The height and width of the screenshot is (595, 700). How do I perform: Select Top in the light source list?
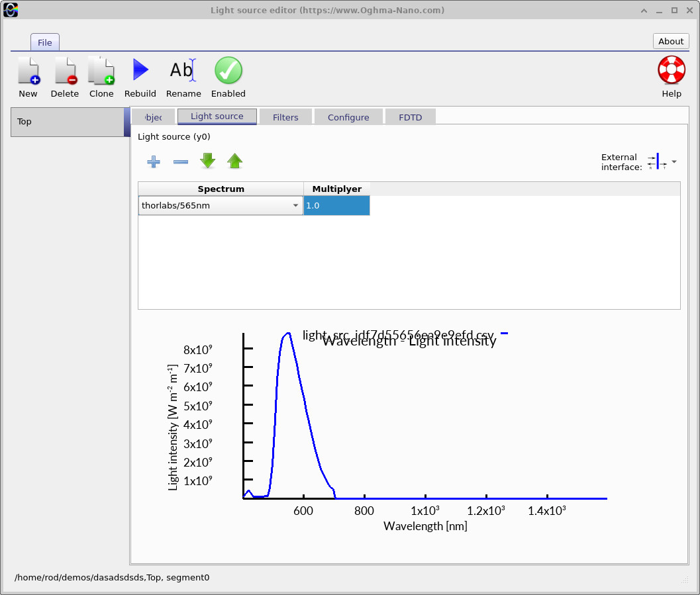[68, 122]
